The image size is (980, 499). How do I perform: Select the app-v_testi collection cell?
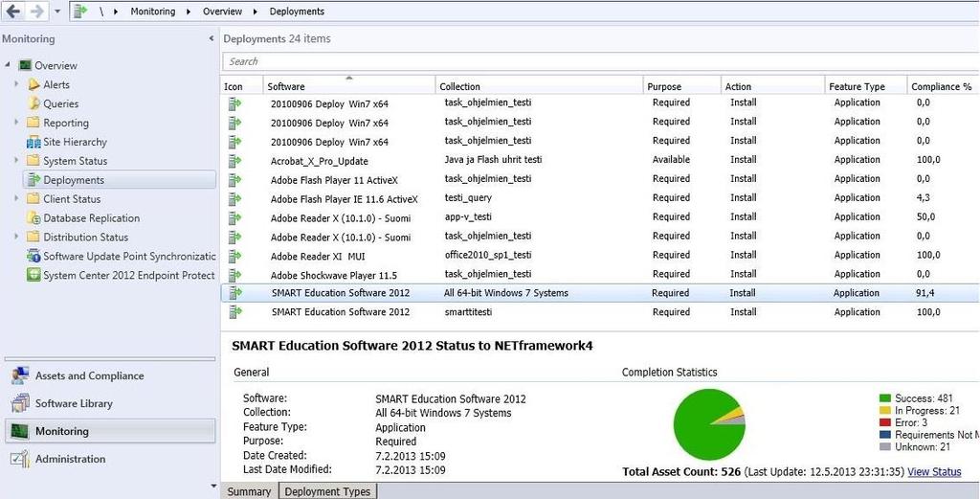(470, 217)
